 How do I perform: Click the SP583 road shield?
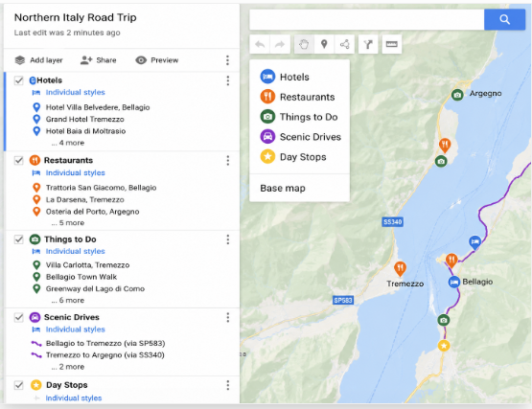(x=343, y=300)
